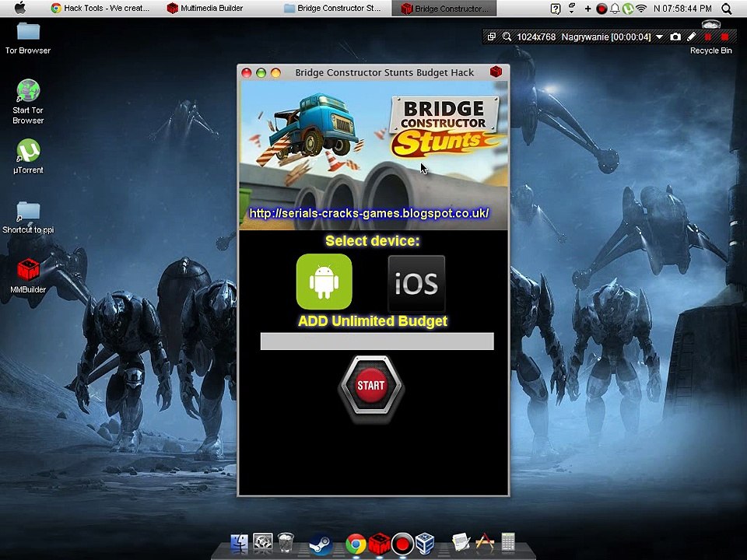Open the Wi-Fi status icon
The width and height of the screenshot is (747, 560).
[642, 8]
